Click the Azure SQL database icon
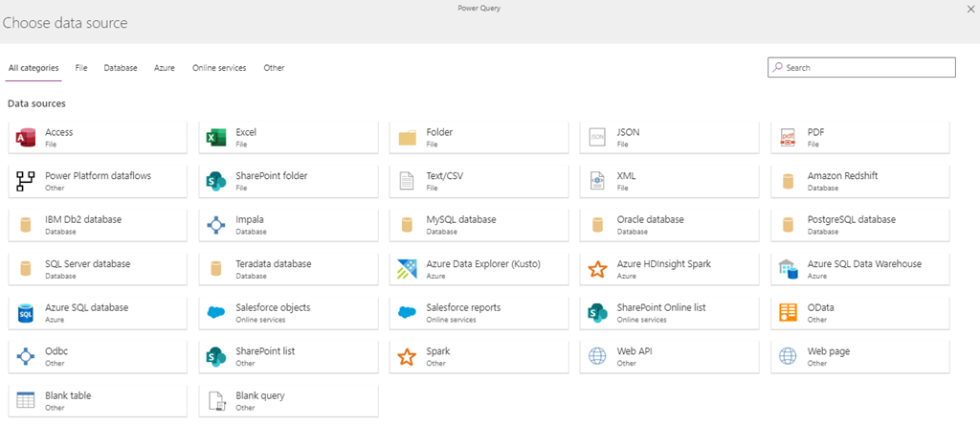The image size is (980, 426). click(26, 313)
